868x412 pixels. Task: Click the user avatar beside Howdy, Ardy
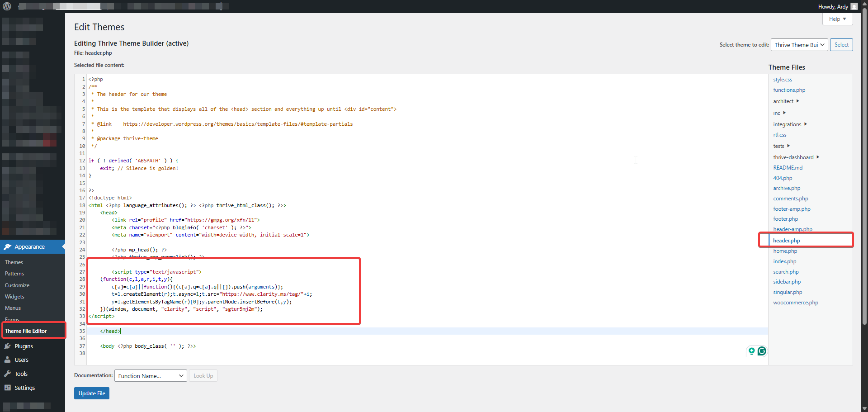coord(854,6)
